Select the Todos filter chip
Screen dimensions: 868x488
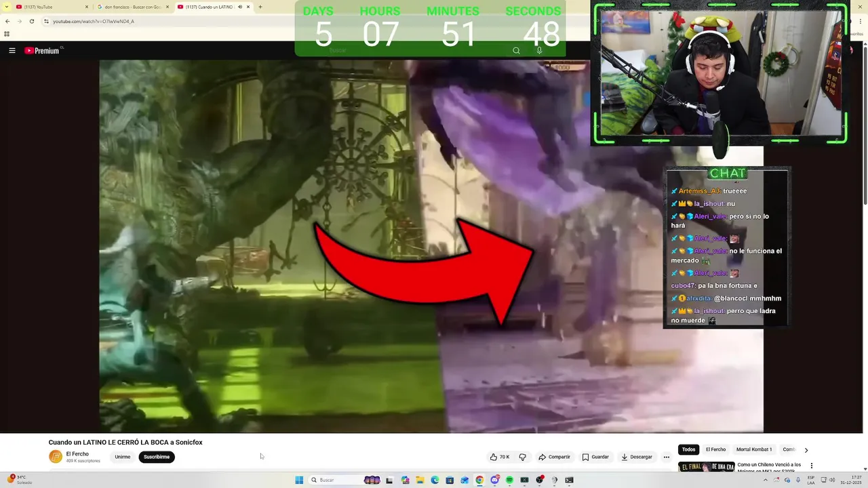pyautogui.click(x=688, y=449)
